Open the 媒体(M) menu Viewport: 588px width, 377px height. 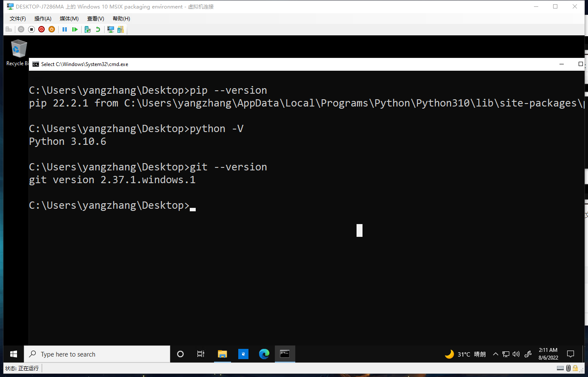tap(69, 19)
